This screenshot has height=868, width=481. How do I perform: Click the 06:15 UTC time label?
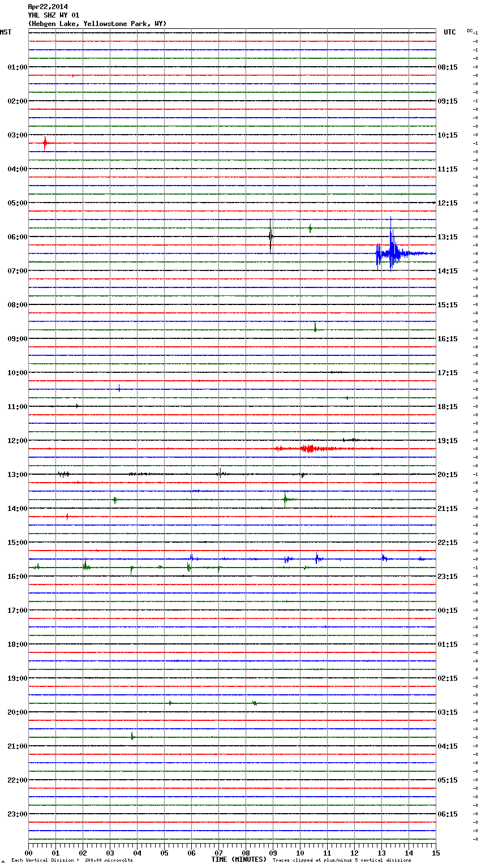pyautogui.click(x=448, y=814)
